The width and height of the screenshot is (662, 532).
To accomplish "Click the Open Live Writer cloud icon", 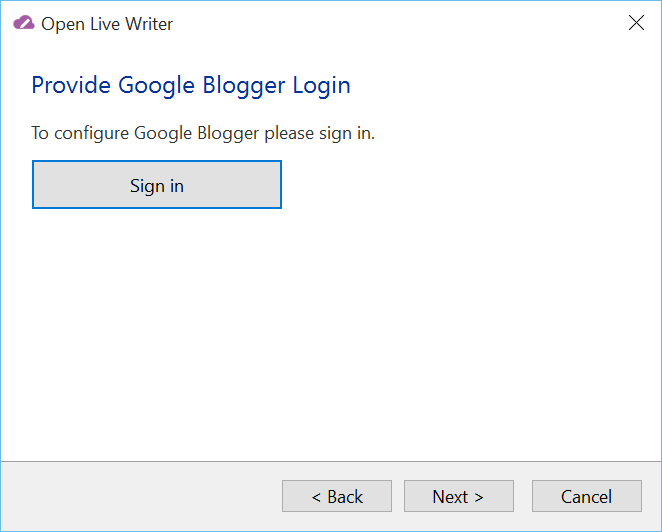I will point(24,23).
